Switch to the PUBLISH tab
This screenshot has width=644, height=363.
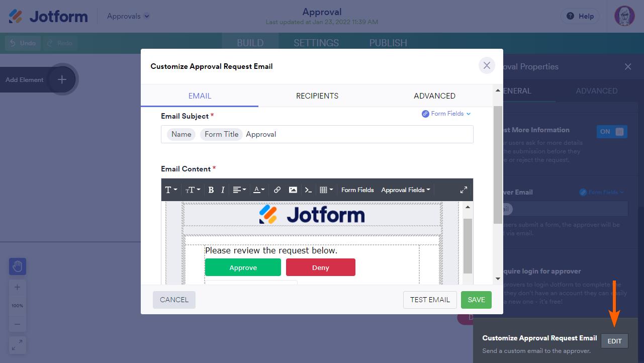[x=388, y=43]
